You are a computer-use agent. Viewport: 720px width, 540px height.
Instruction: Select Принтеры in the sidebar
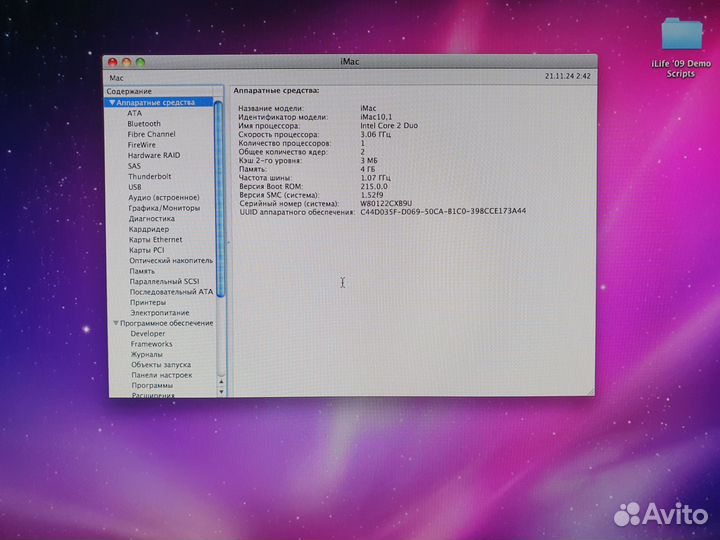(148, 302)
